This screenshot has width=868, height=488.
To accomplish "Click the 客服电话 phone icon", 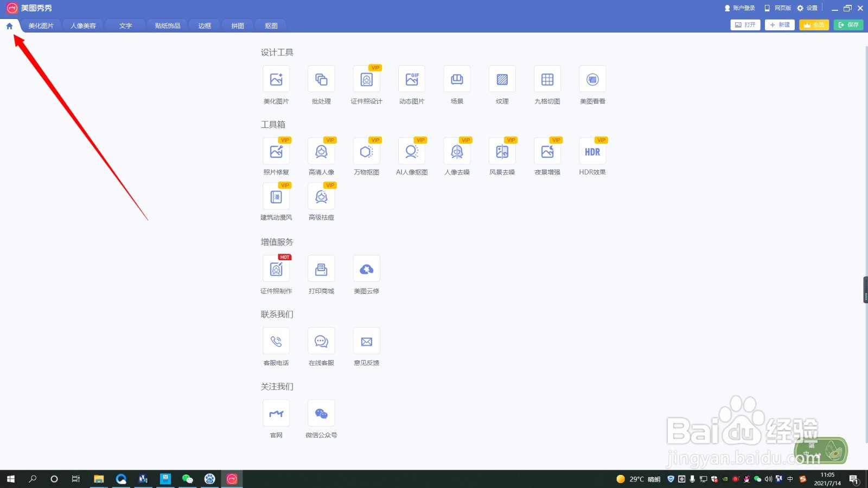I will coord(276,341).
